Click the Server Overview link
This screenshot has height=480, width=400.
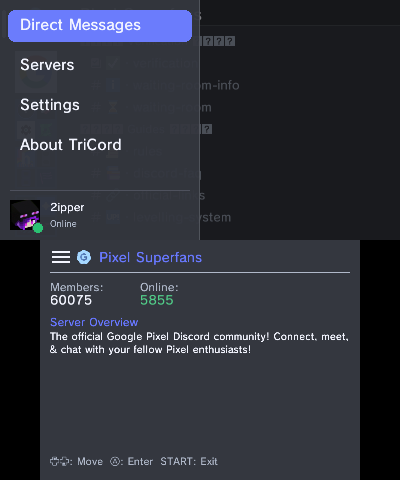pos(94,322)
